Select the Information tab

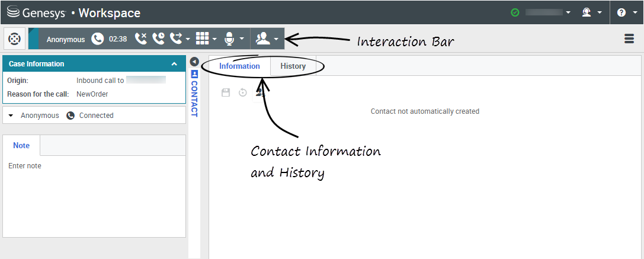click(x=239, y=66)
